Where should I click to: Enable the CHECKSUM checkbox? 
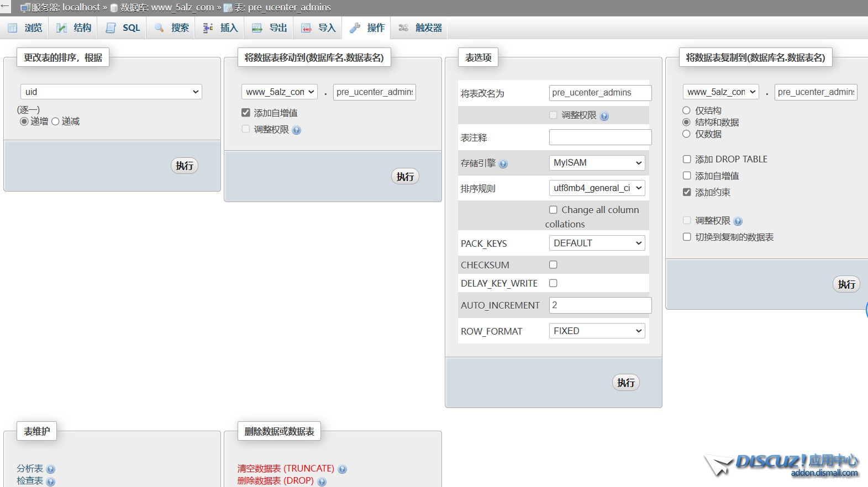click(x=553, y=265)
